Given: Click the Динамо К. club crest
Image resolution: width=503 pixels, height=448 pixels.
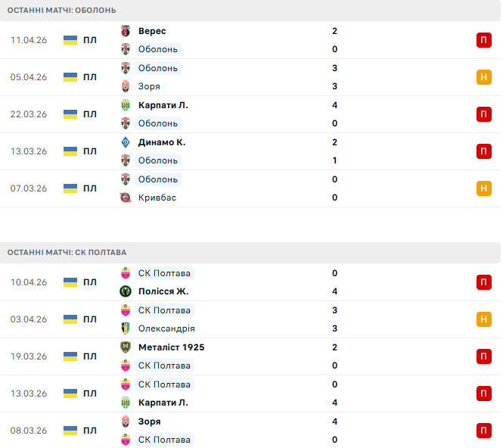Looking at the screenshot, I should 126,142.
